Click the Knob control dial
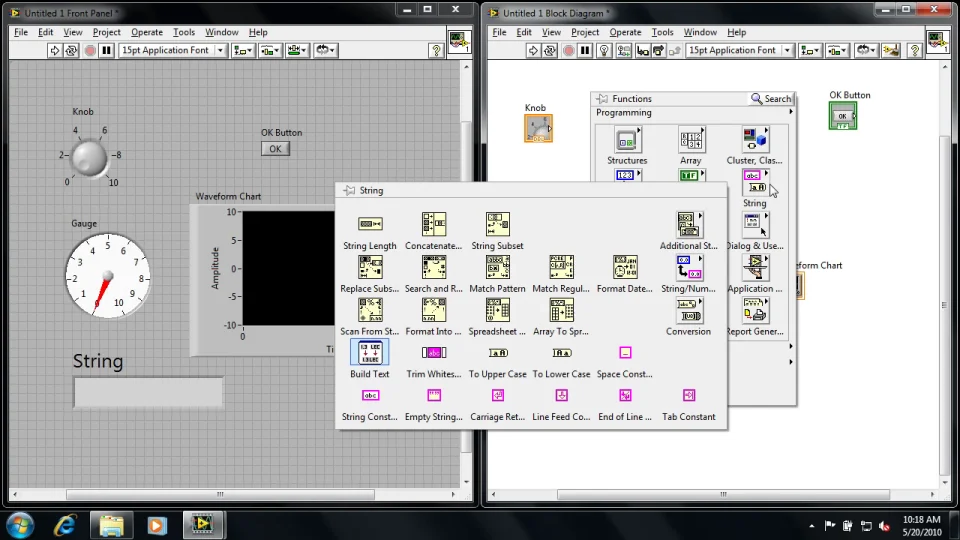960x540 pixels. coord(89,157)
